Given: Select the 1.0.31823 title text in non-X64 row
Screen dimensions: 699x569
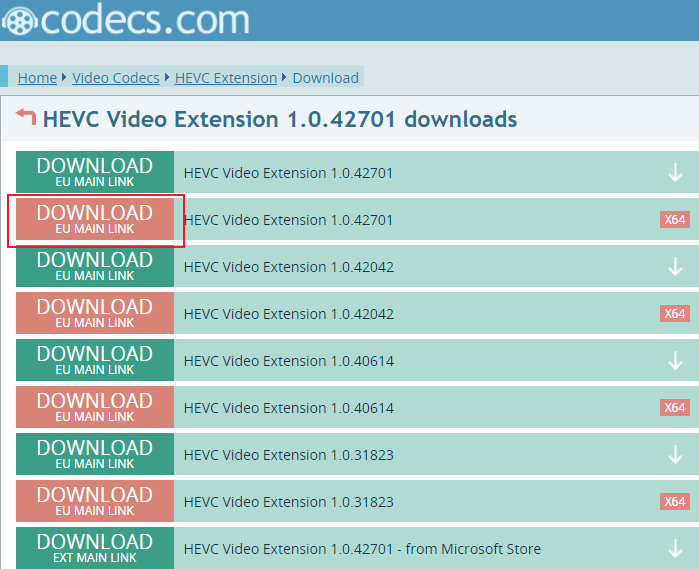Looking at the screenshot, I should [289, 455].
